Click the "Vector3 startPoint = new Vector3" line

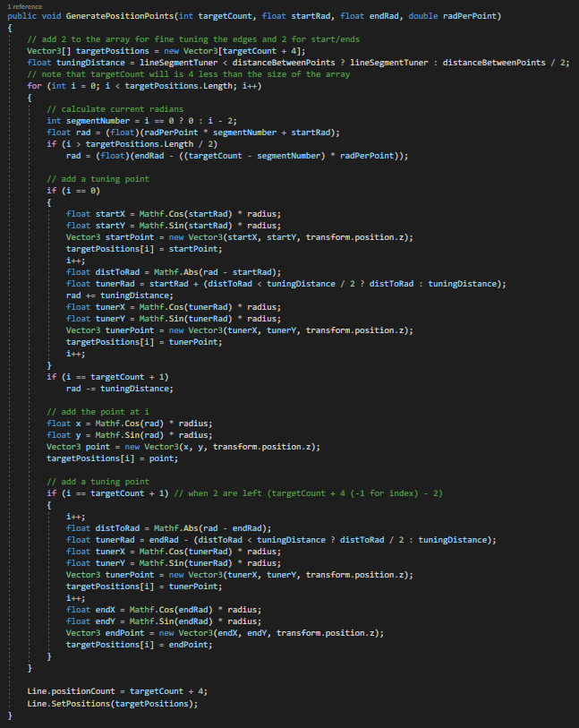point(240,236)
